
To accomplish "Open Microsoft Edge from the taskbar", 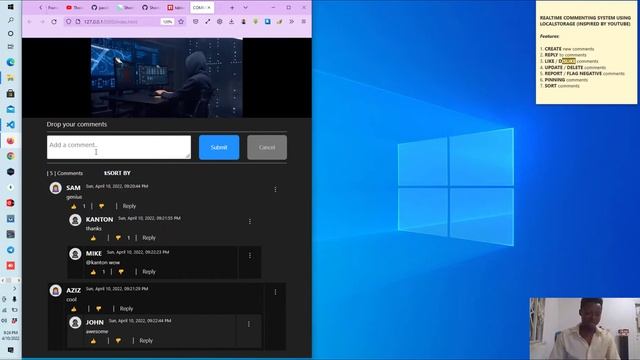I will (11, 62).
